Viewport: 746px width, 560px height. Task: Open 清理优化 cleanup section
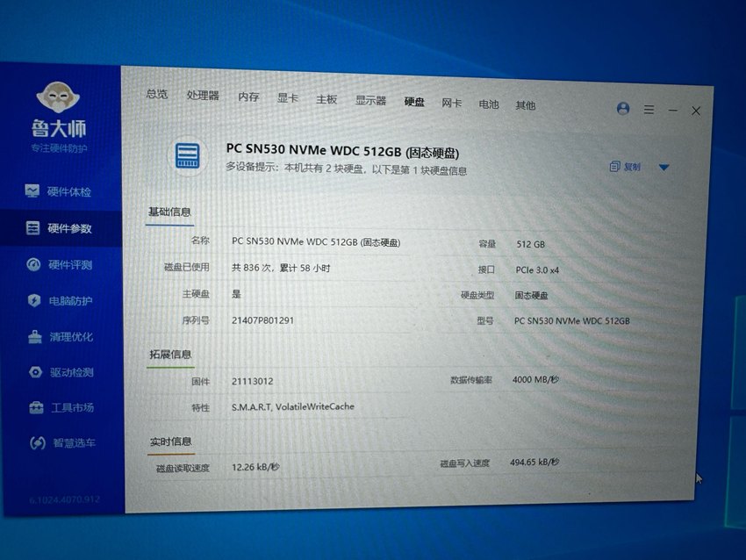(61, 337)
